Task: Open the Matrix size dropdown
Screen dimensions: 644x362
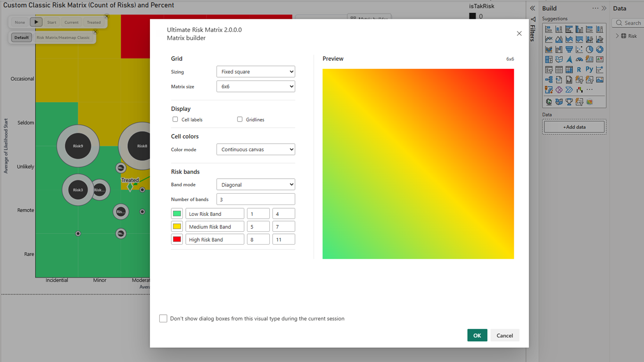Action: coord(256,86)
